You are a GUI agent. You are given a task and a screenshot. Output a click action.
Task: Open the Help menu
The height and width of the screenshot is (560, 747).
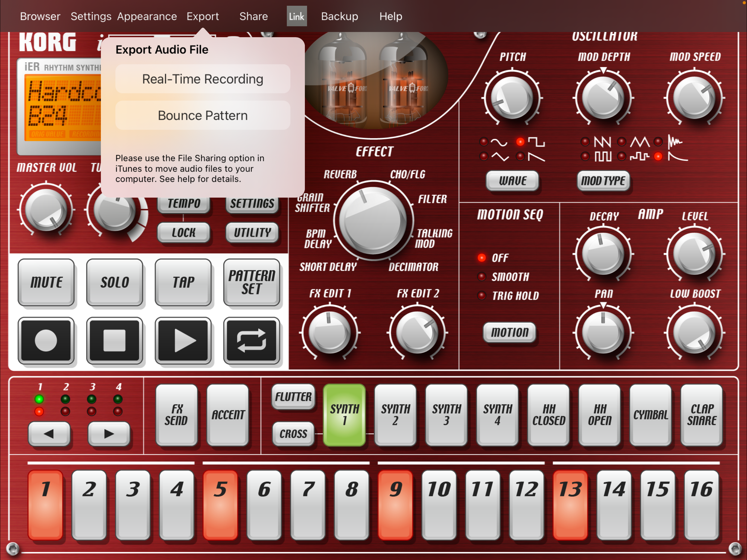[391, 16]
